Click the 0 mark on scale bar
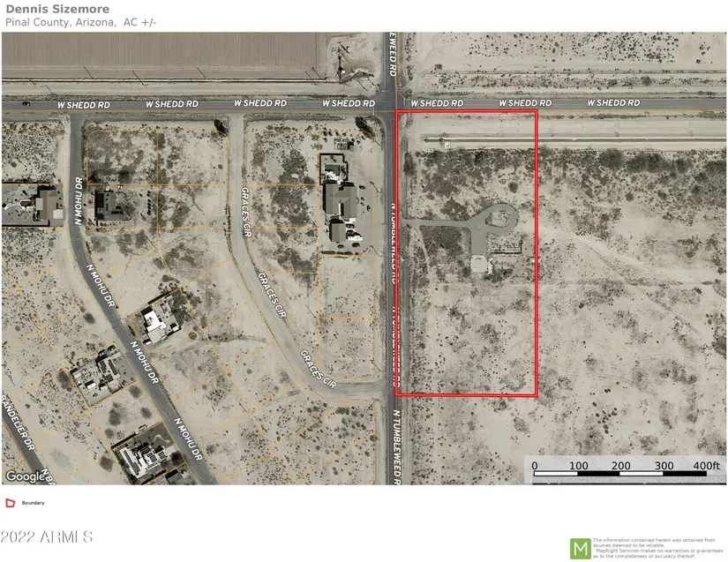 (x=533, y=465)
